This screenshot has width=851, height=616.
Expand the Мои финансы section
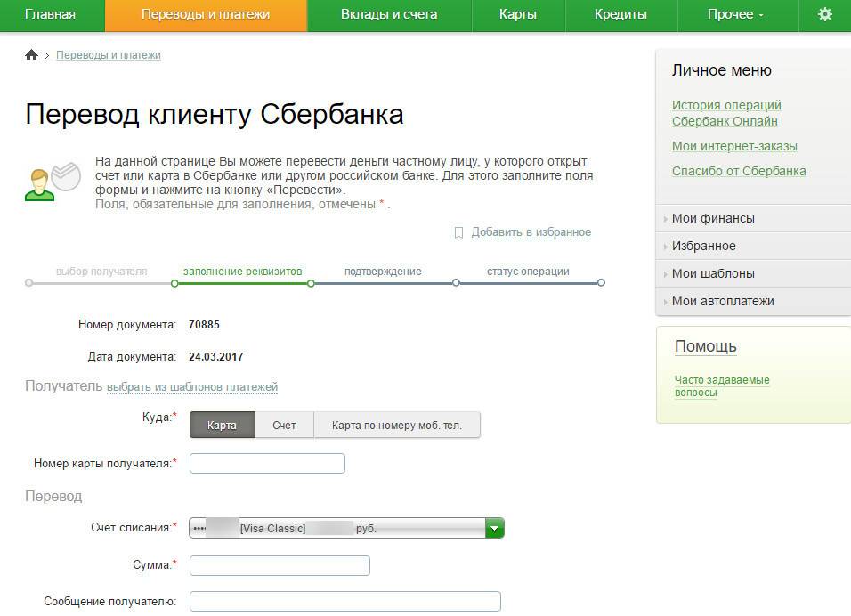(x=753, y=218)
